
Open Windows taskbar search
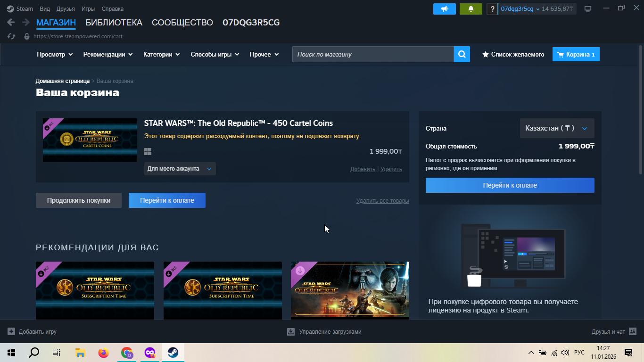34,353
